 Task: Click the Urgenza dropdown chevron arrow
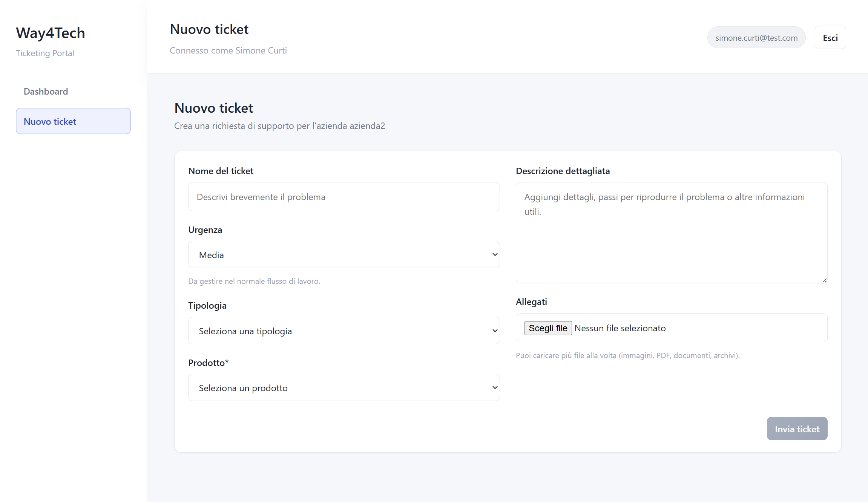[x=495, y=254]
